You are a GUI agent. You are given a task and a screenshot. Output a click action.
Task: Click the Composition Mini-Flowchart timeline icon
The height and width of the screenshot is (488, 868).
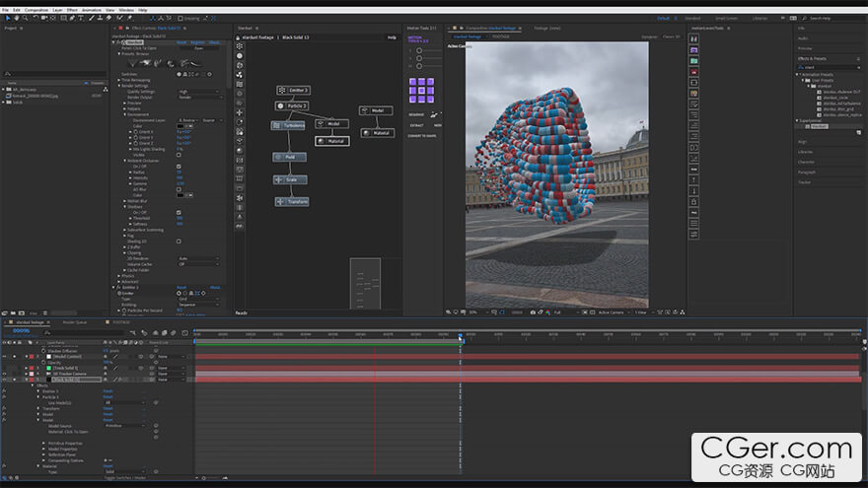(133, 333)
